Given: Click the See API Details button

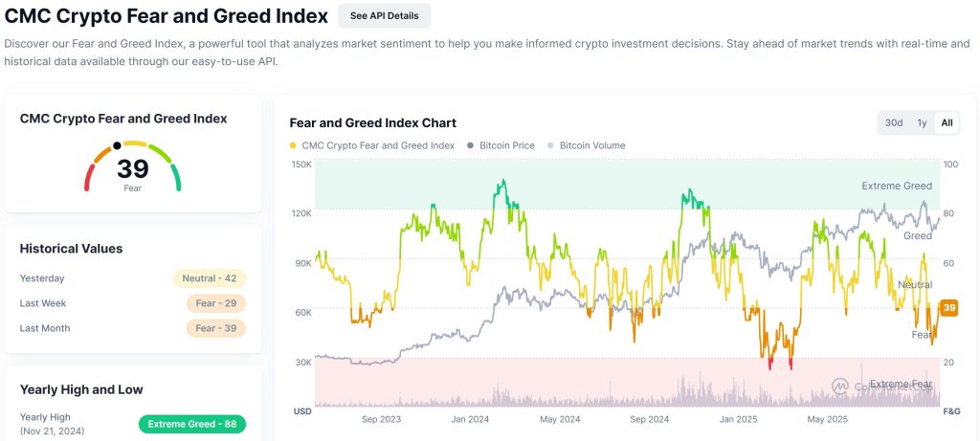Looking at the screenshot, I should tap(384, 16).
